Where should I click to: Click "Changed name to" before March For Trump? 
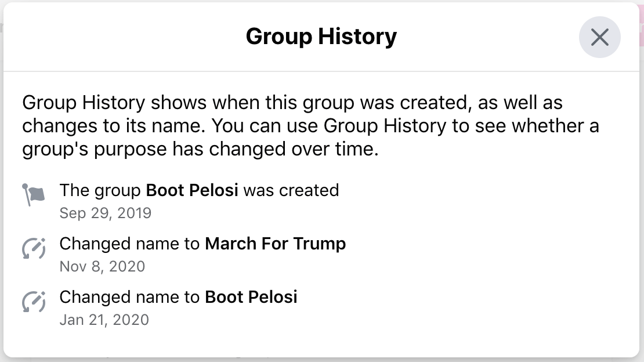pos(129,244)
